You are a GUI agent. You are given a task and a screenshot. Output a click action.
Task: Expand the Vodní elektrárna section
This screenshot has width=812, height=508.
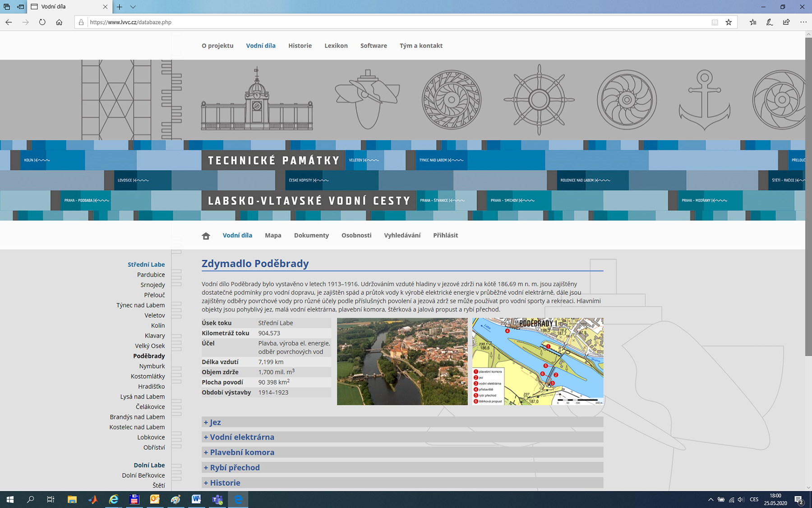click(x=242, y=437)
